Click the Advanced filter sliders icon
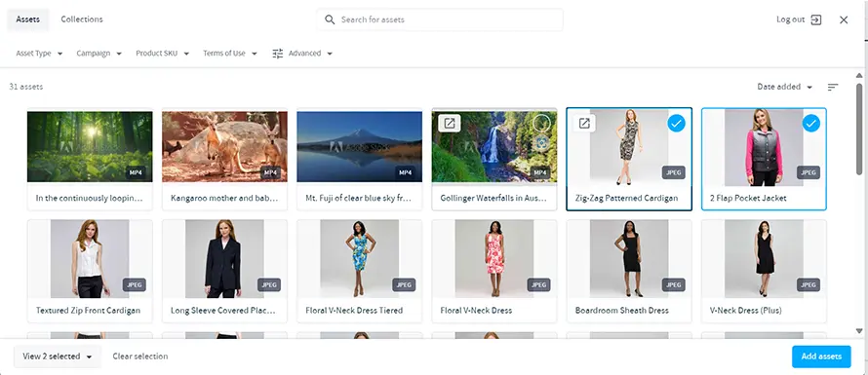Screen dimensions: 868x375 (x=278, y=54)
